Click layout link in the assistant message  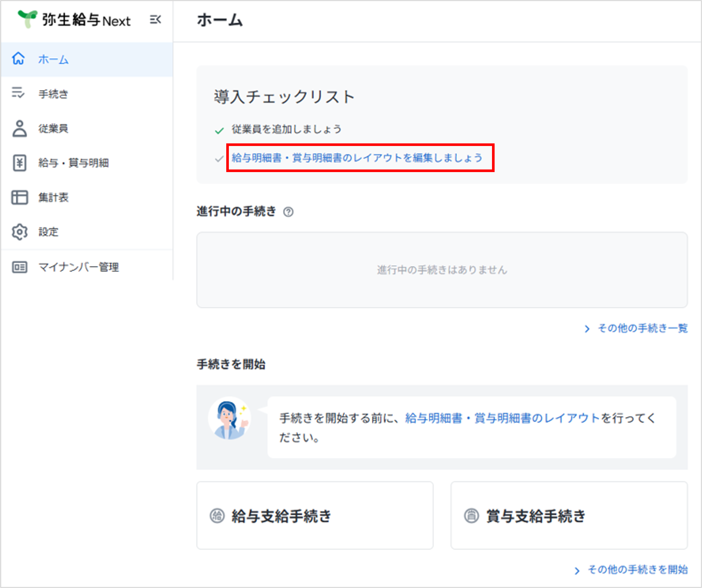click(502, 418)
